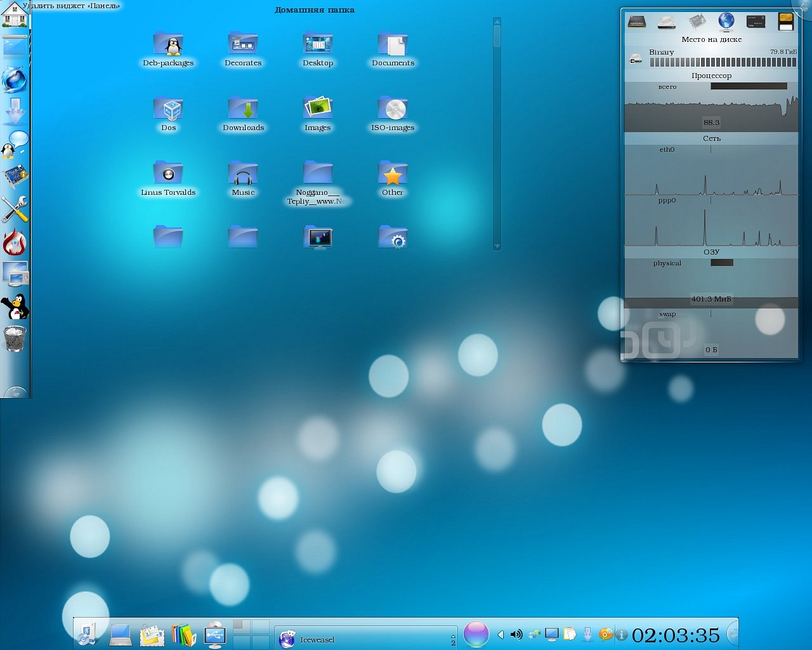This screenshot has width=812, height=650.
Task: Open the Deb-packages folder
Action: pyautogui.click(x=168, y=46)
